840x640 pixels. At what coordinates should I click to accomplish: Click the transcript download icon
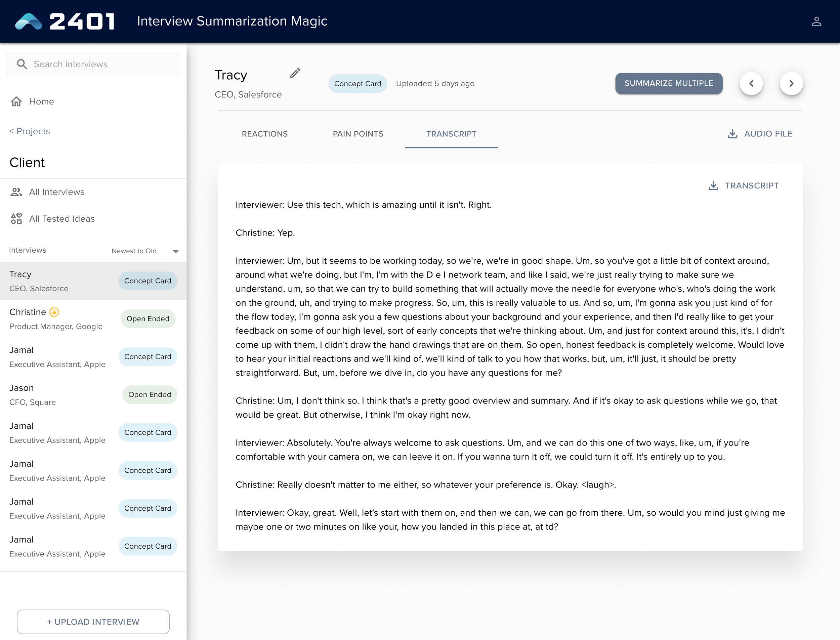click(713, 185)
